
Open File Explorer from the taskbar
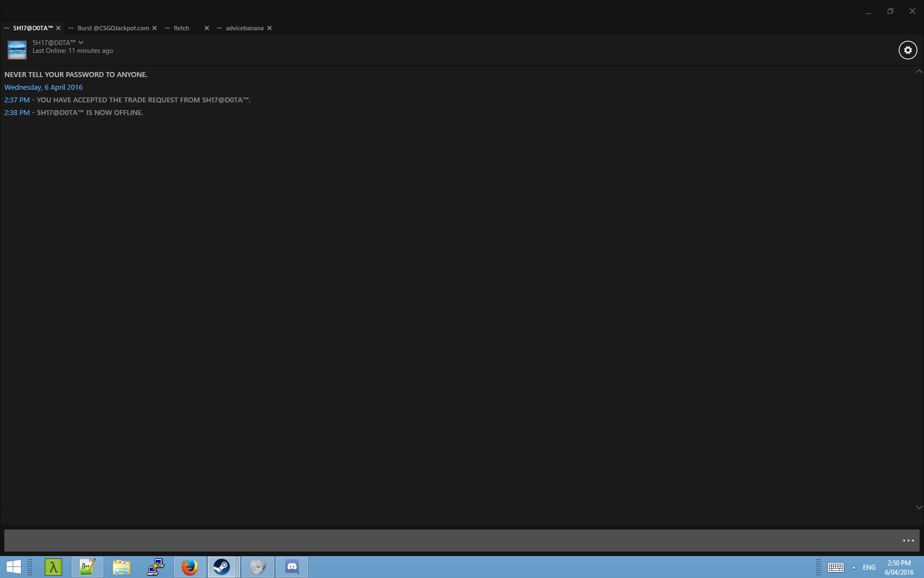[122, 567]
